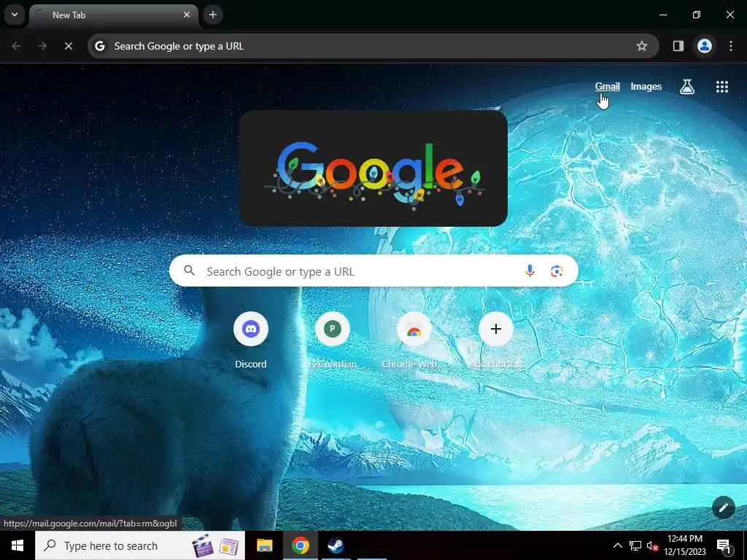The height and width of the screenshot is (560, 747).
Task: Click the browser forward arrow
Action: click(42, 46)
